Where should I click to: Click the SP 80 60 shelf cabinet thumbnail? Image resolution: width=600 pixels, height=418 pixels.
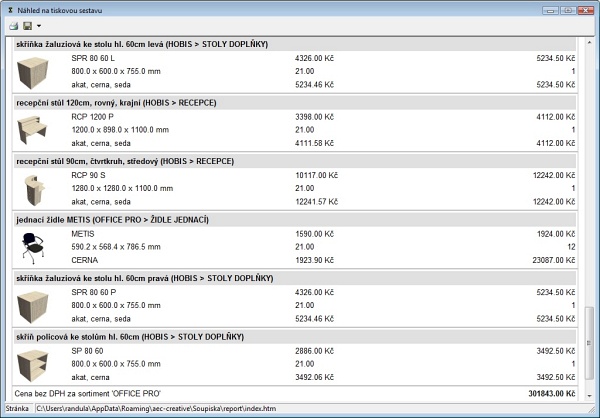33,366
